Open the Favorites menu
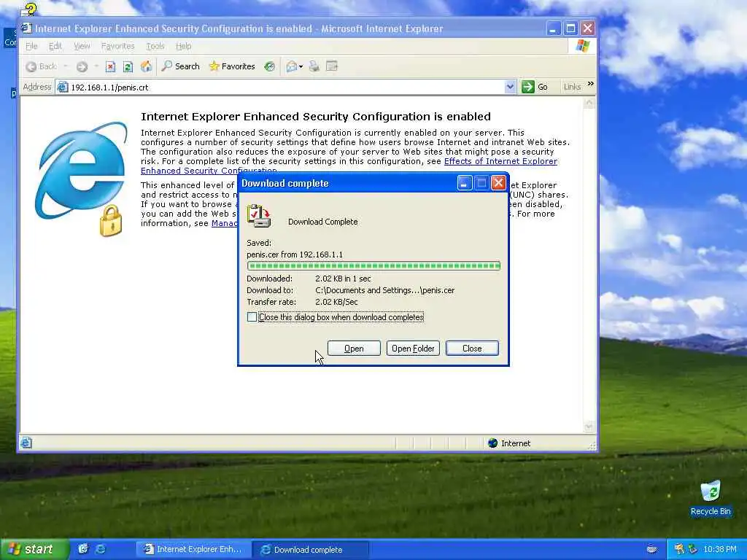 click(x=117, y=46)
